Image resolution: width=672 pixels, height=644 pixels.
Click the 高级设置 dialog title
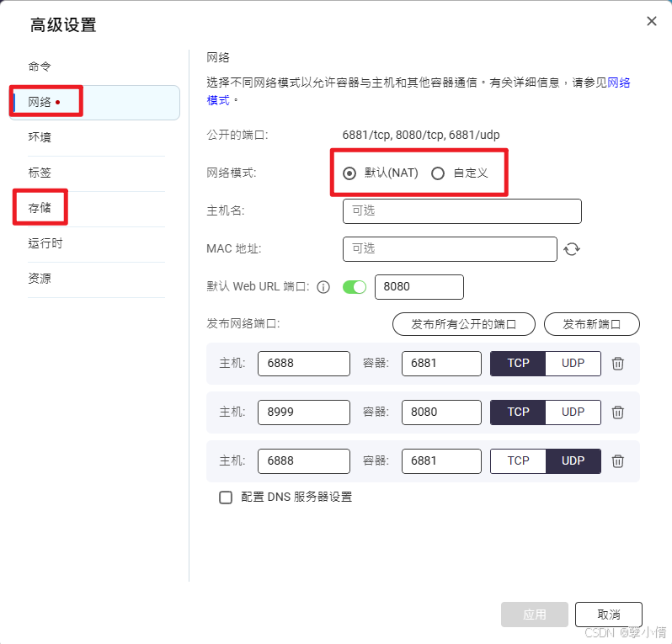(x=63, y=25)
